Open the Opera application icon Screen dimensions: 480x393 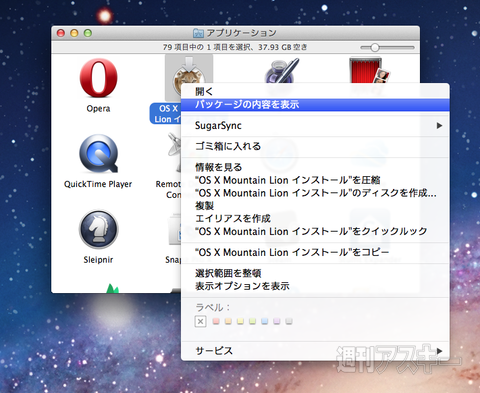click(98, 78)
